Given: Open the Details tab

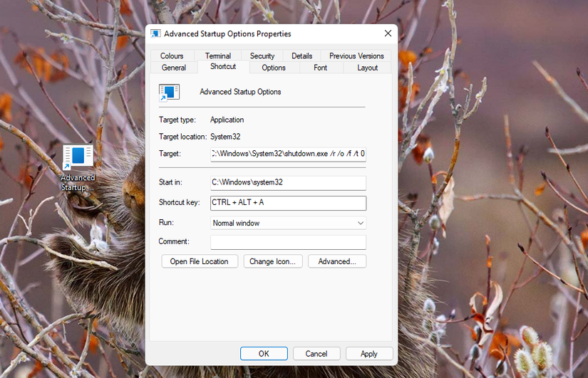Looking at the screenshot, I should point(302,56).
